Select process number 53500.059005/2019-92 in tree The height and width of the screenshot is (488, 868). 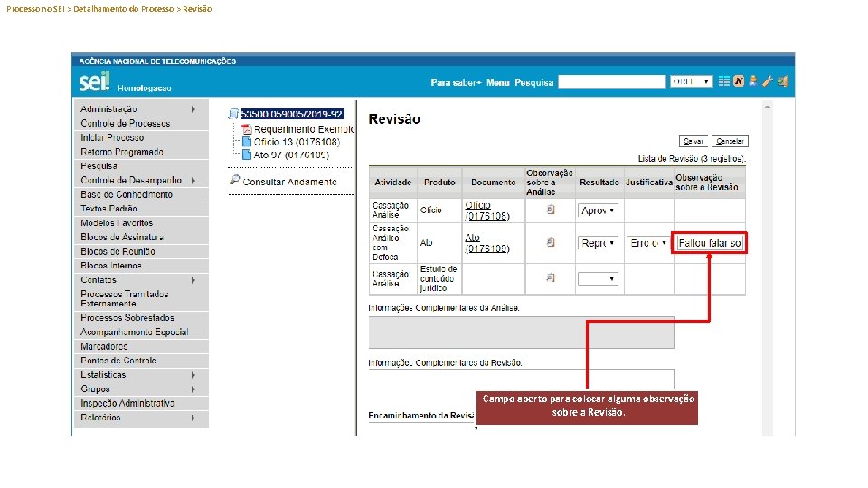point(292,114)
